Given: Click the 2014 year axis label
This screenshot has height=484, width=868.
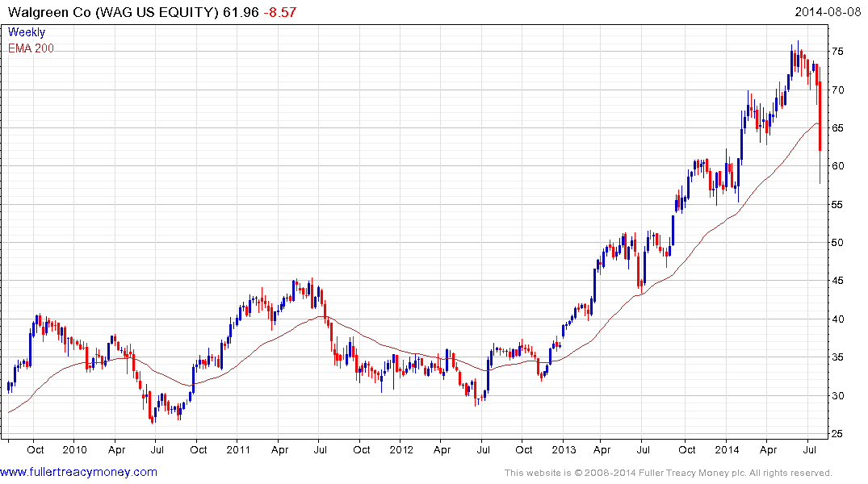Looking at the screenshot, I should point(727,449).
